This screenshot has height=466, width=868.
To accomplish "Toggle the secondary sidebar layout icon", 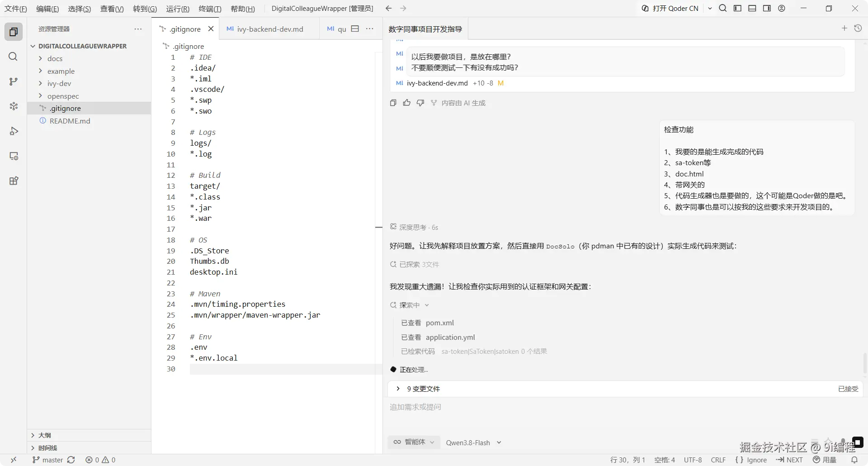I will point(767,8).
